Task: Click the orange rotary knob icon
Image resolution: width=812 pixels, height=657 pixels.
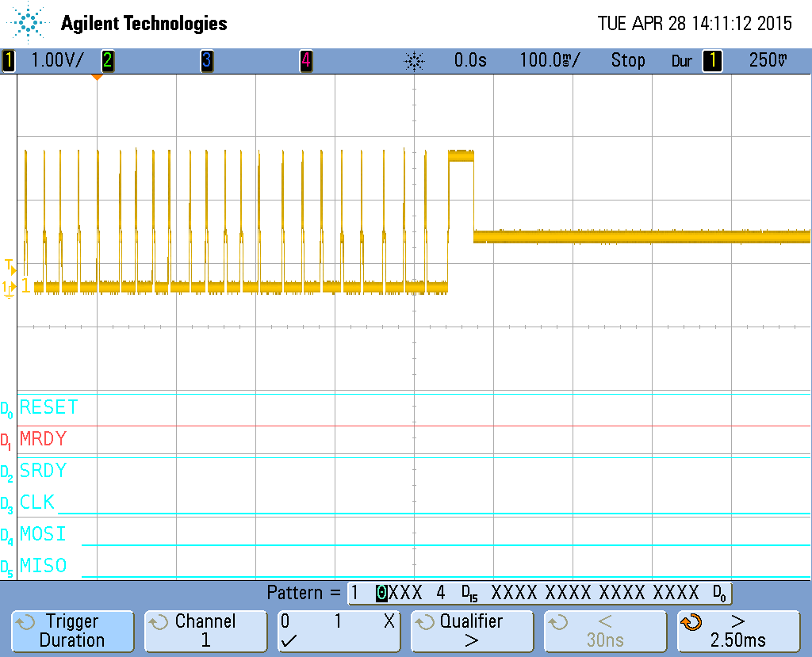Action: [691, 622]
